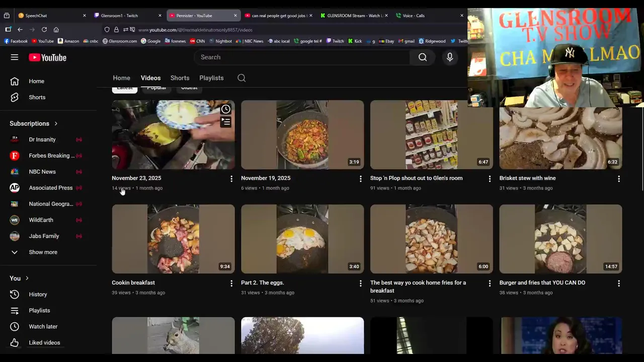
Task: Open options menu for Part 2. The eggs.
Action: (360, 283)
